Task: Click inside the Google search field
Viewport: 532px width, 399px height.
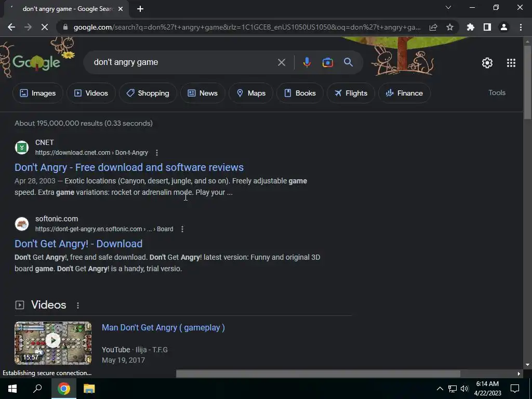Action: click(183, 62)
